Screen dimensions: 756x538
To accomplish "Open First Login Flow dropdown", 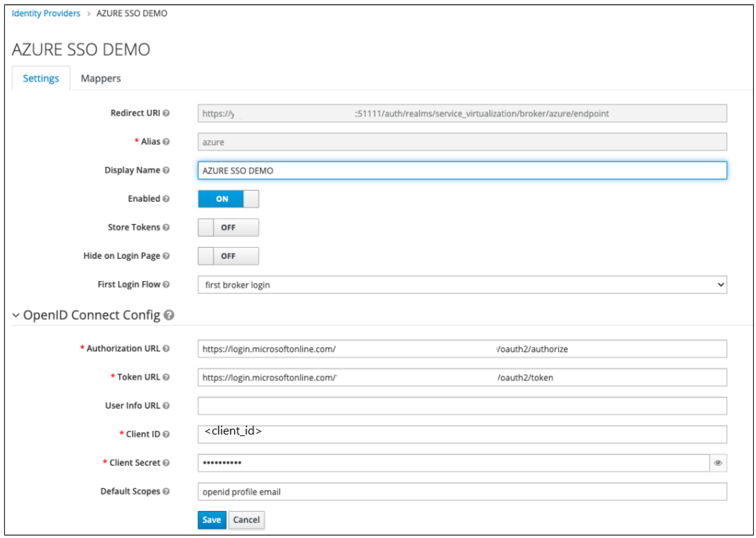I will (462, 285).
